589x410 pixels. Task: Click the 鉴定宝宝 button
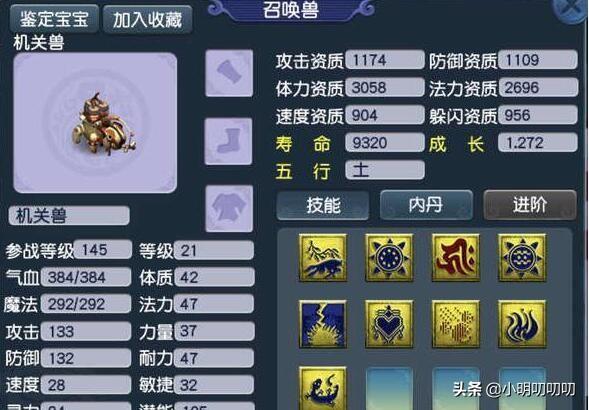[x=54, y=19]
